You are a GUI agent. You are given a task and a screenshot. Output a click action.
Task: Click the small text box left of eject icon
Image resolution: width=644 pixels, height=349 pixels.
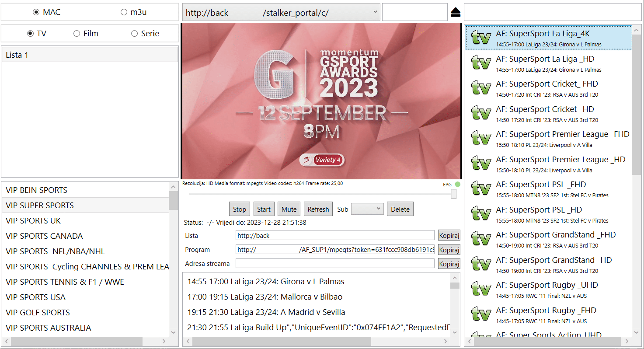click(415, 12)
